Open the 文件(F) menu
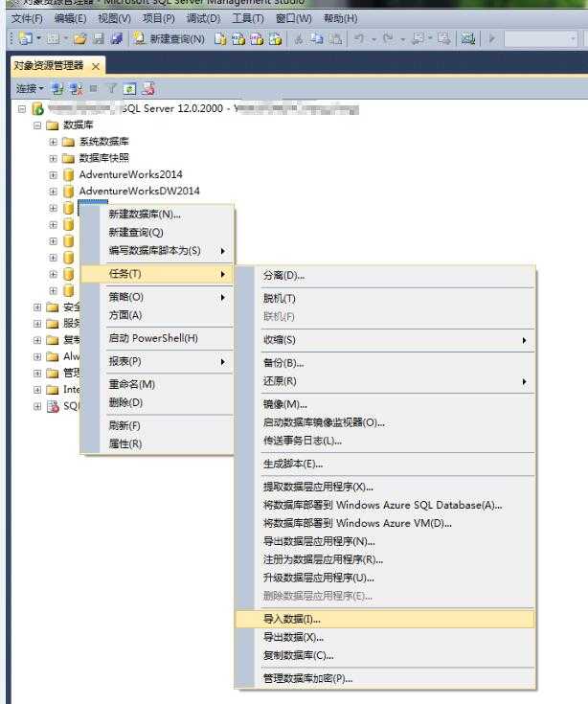 [x=27, y=19]
